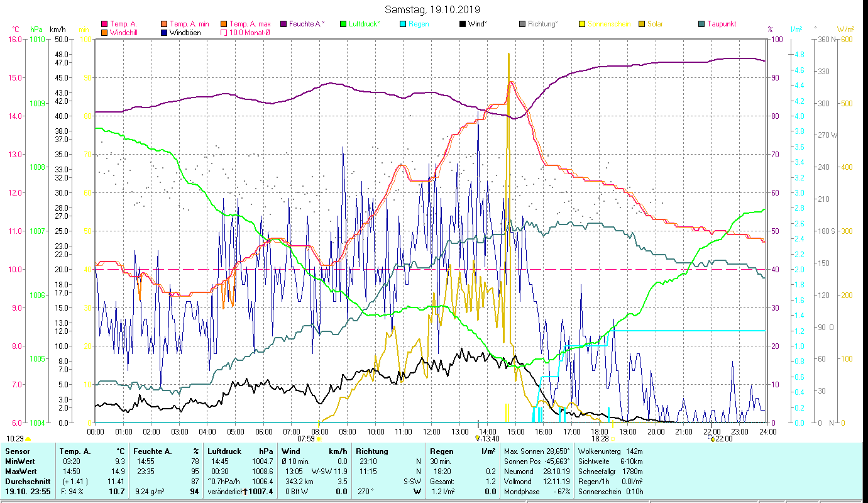Click the 'Durchschnitt' row label

point(26,482)
